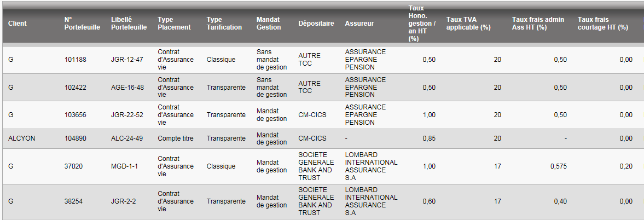Sort by the Dépositaire column
This screenshot has width=644, height=220.
(316, 24)
